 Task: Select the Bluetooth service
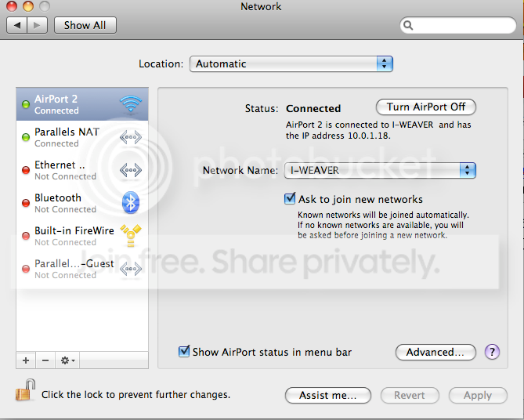point(82,203)
